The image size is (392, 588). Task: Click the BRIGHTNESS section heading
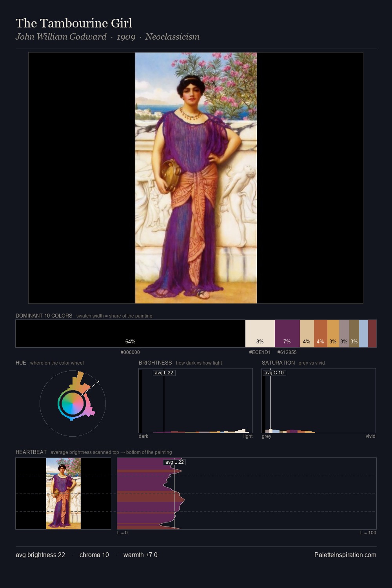155,363
